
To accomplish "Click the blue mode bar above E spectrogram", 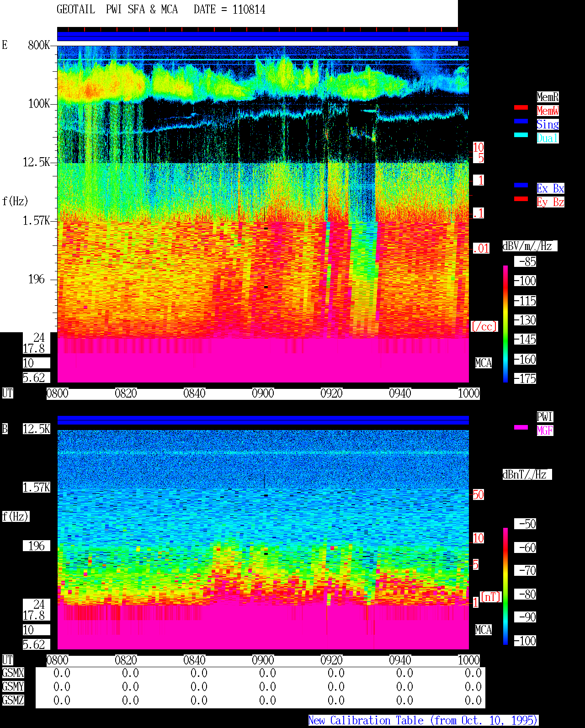I will click(263, 37).
